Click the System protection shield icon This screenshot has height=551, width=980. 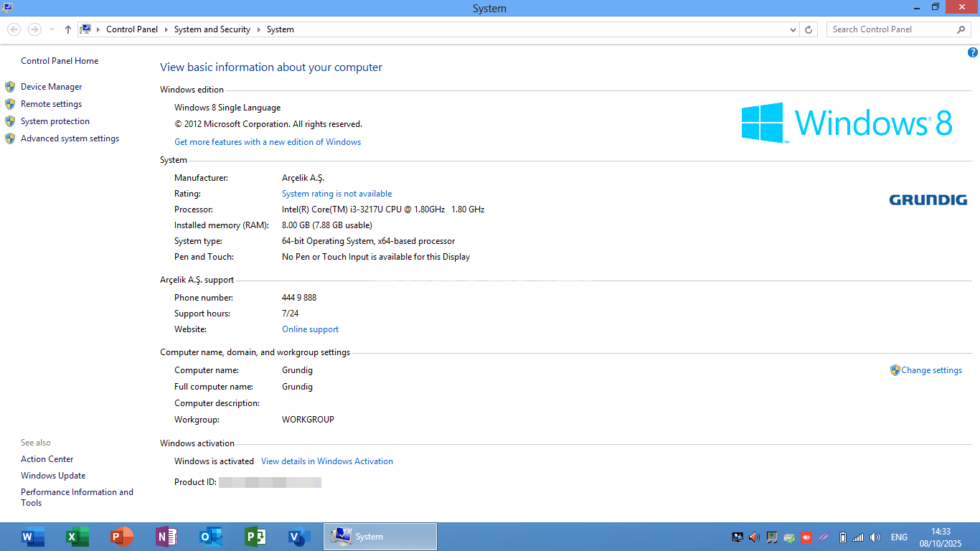[x=10, y=121]
